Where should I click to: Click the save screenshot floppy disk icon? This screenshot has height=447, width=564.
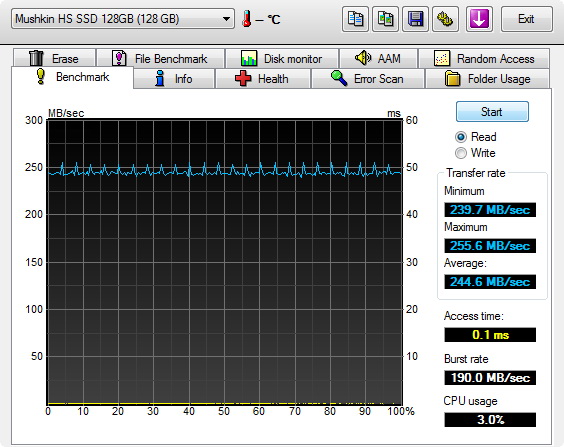pos(415,19)
